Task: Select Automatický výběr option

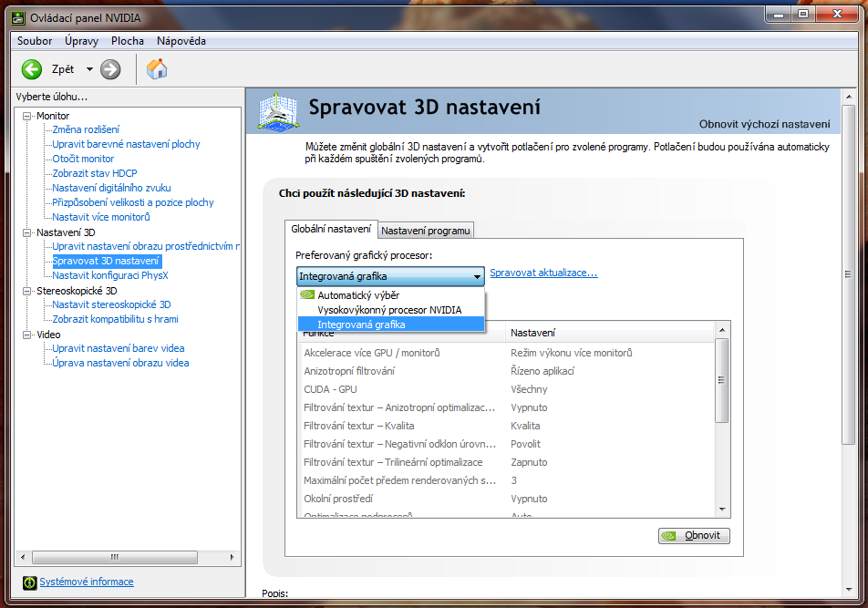Action: point(357,295)
